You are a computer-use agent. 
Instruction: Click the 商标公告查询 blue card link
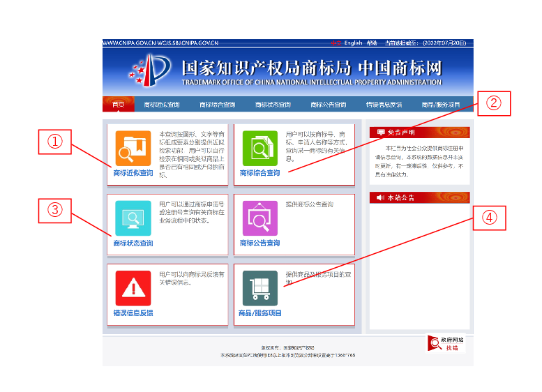260,243
